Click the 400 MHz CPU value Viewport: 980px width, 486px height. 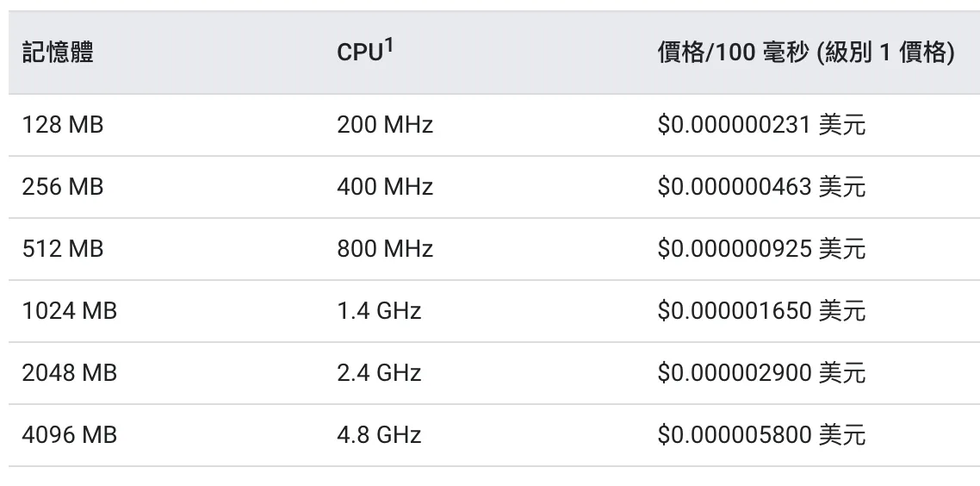[x=385, y=187]
